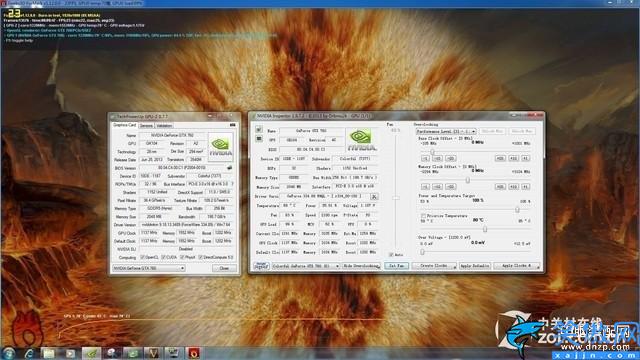This screenshot has height=360, width=640.
Task: Click the Memory Clock Offset slider handle
Action: tap(468, 180)
